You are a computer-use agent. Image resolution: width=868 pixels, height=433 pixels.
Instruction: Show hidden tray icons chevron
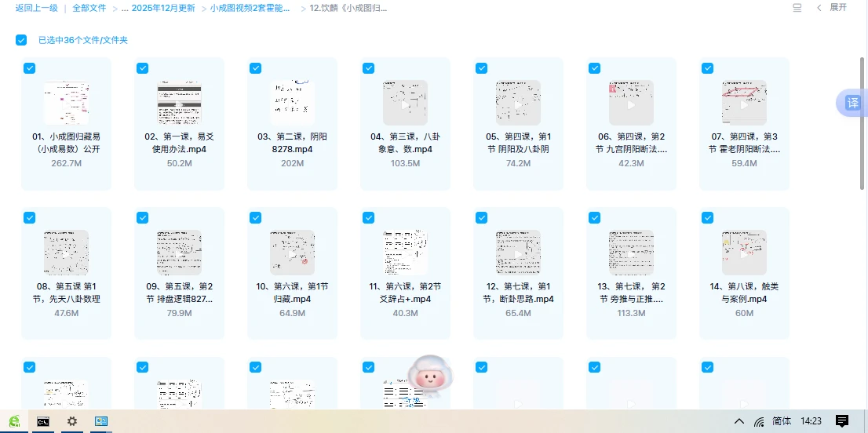[739, 421]
